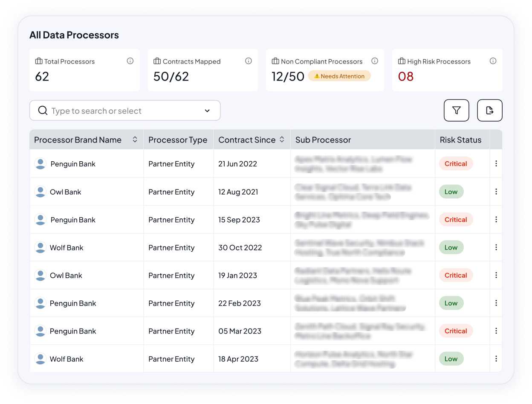Click the Contracts Mapped value 50/62
The height and width of the screenshot is (404, 532).
coord(171,76)
